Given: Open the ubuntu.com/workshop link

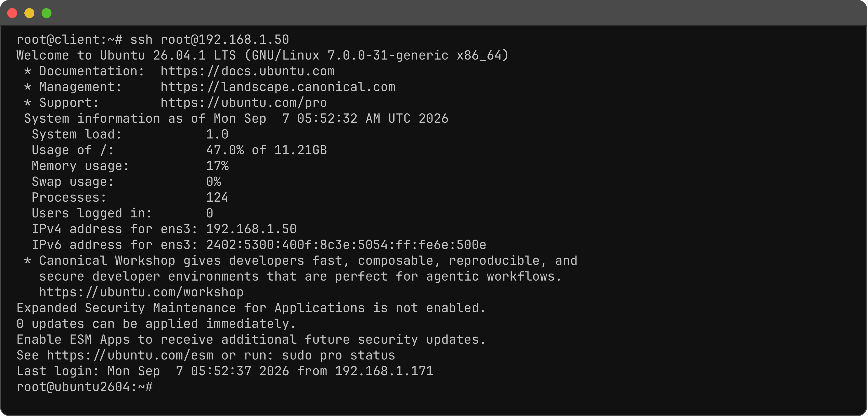Looking at the screenshot, I should click(141, 292).
